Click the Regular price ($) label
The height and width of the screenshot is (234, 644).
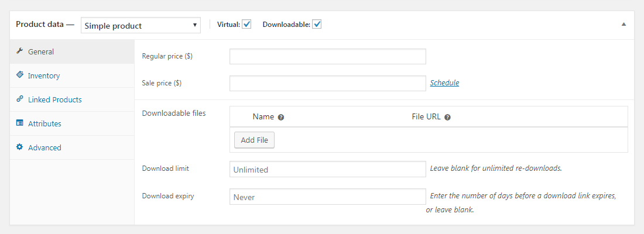coord(167,56)
